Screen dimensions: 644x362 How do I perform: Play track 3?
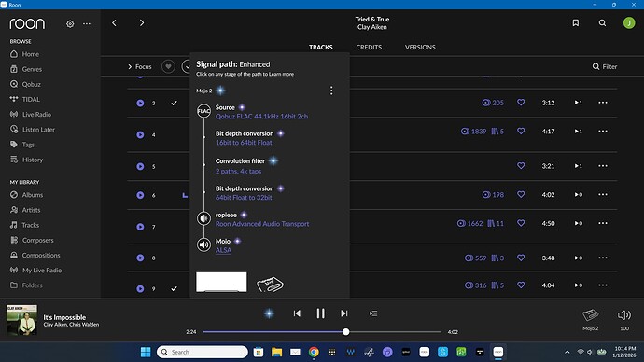coord(140,103)
